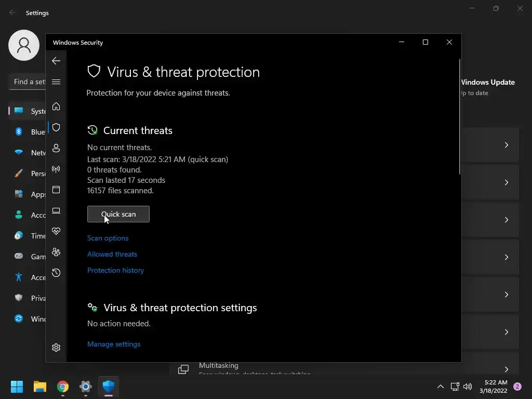The height and width of the screenshot is (399, 532).
Task: Click Time & language clock icon in Settings
Action: point(19,235)
